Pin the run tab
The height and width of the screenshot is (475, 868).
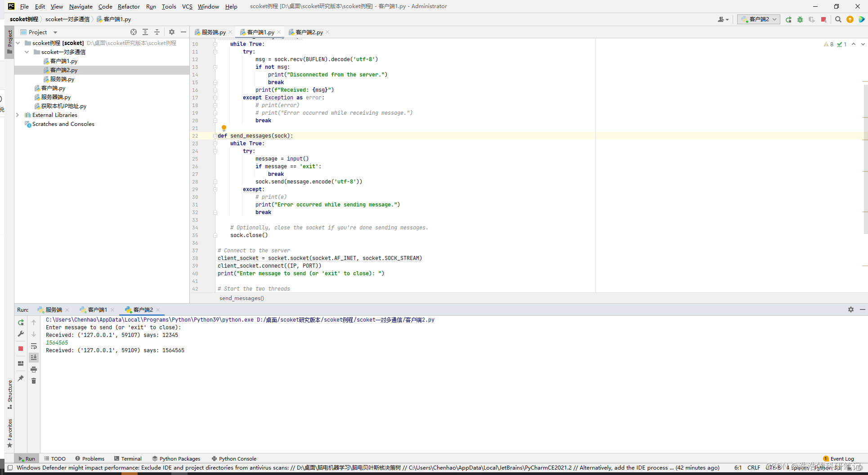click(x=21, y=378)
